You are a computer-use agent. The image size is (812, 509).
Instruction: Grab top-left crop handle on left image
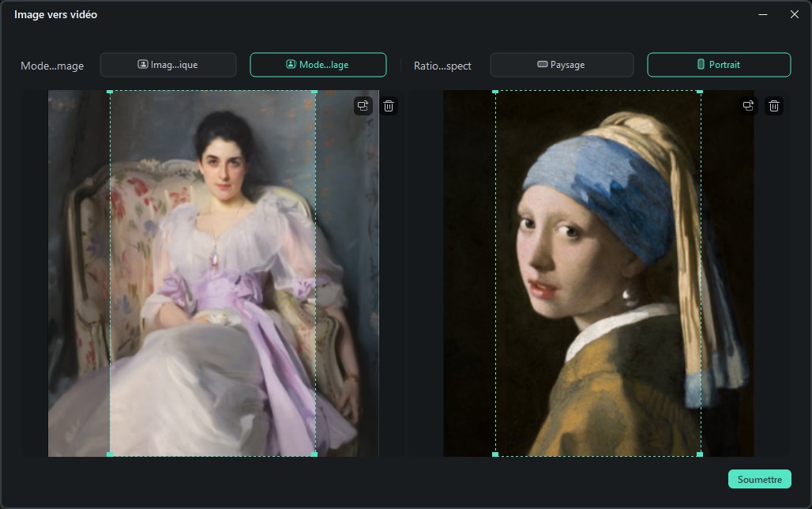[110, 91]
